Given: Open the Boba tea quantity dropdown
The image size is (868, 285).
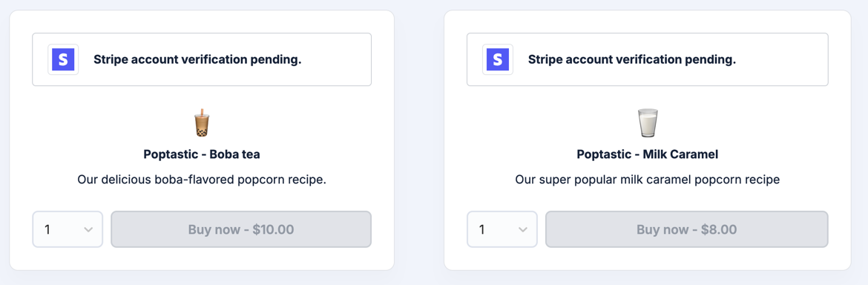Looking at the screenshot, I should tap(68, 229).
